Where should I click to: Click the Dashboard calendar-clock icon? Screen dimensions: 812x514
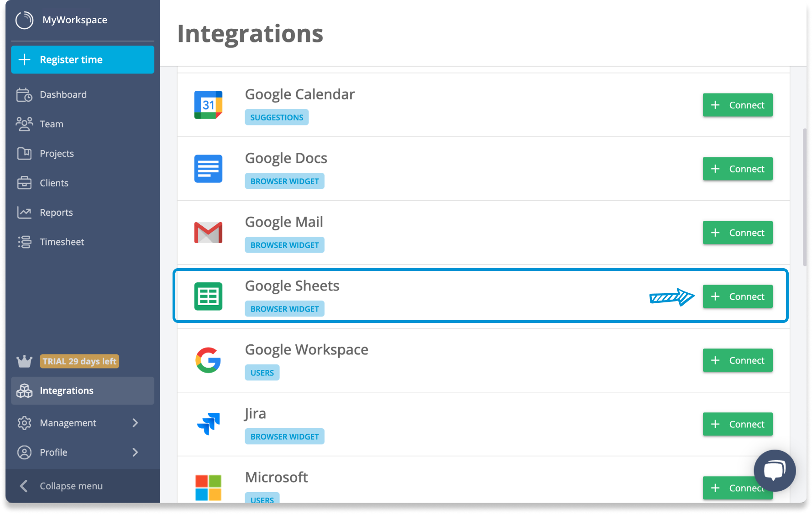click(24, 94)
